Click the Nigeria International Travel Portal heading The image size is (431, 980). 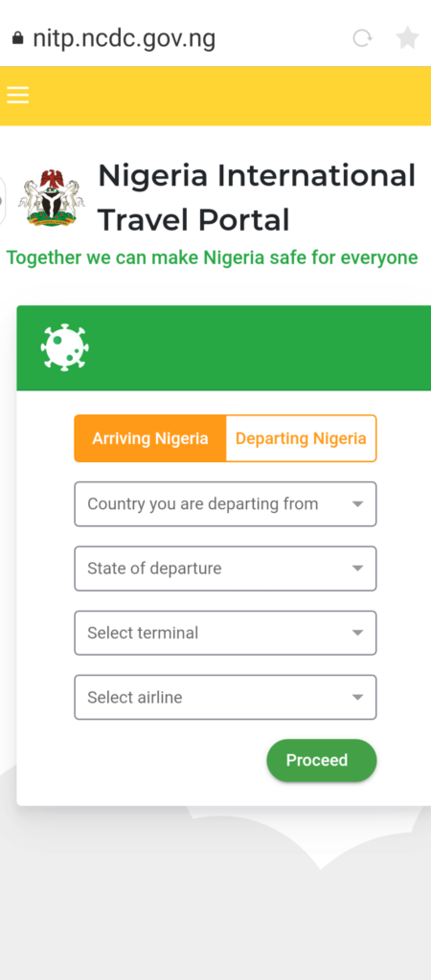[257, 197]
